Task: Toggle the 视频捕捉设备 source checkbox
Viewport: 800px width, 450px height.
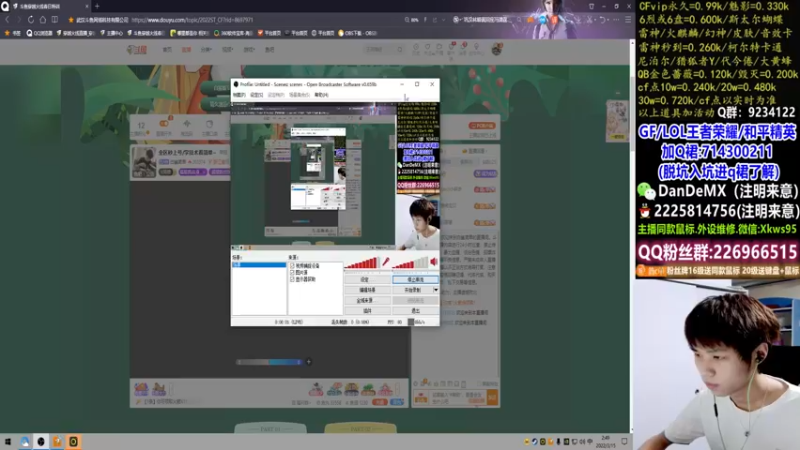Action: [292, 266]
